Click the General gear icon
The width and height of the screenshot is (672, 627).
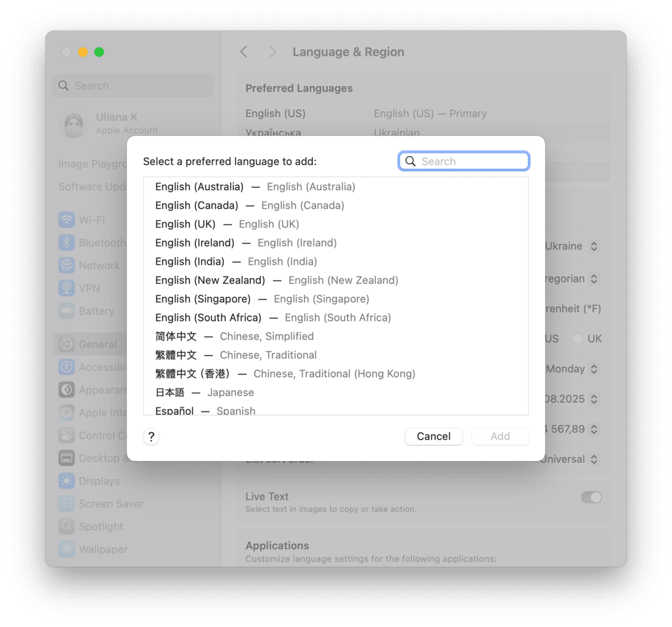coord(67,344)
